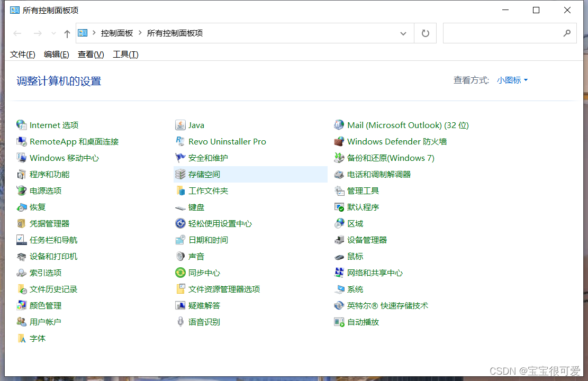Viewport: 588px width, 381px height.
Task: Open the 轻松使用设置中心 icon
Action: pos(180,223)
